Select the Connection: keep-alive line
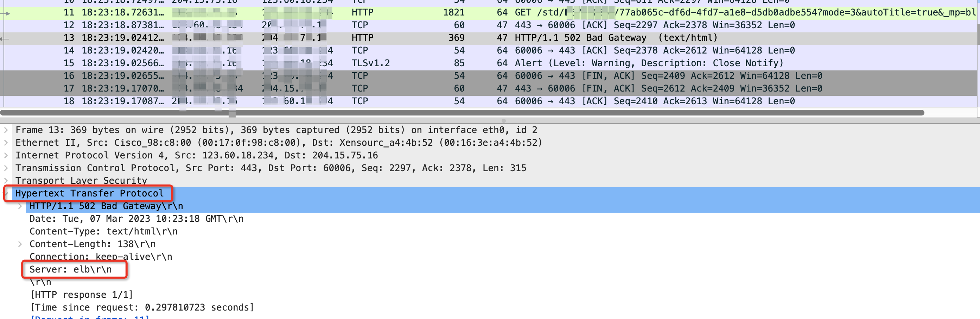Screen dimensions: 980x319 101,257
